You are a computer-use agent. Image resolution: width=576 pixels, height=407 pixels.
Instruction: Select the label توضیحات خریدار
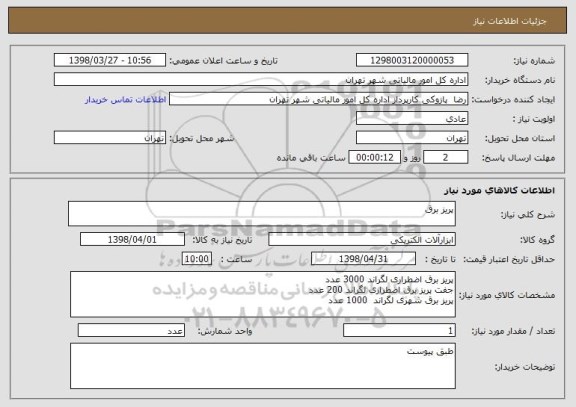point(525,367)
